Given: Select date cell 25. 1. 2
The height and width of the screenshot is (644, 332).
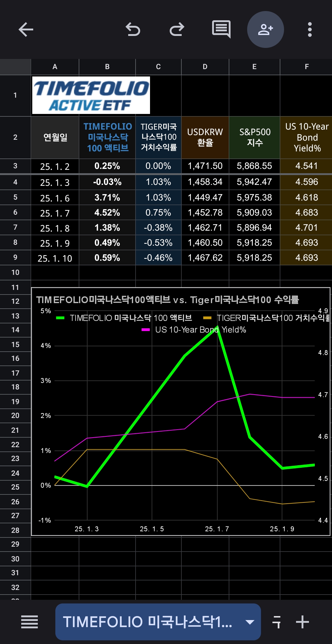Looking at the screenshot, I should 55,166.
